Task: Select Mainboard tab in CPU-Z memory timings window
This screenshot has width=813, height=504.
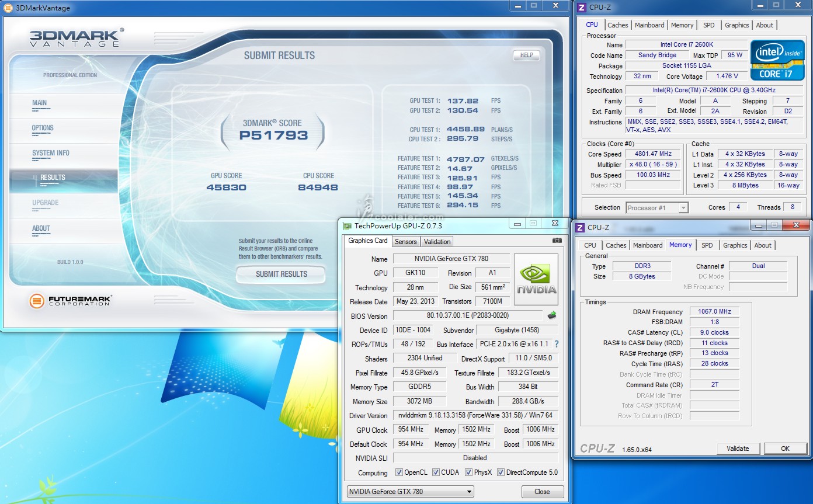Action: coord(648,245)
